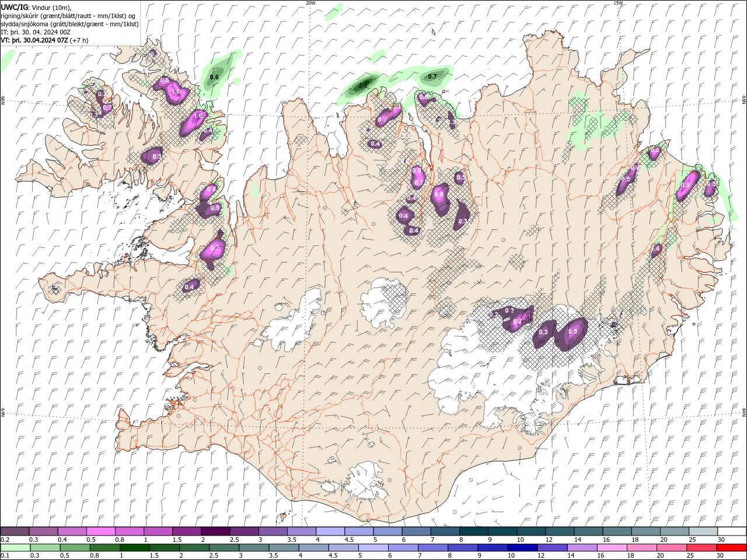
Task: Click the upper legend swatch between 0.2 and 0.3
Action: pos(15,531)
